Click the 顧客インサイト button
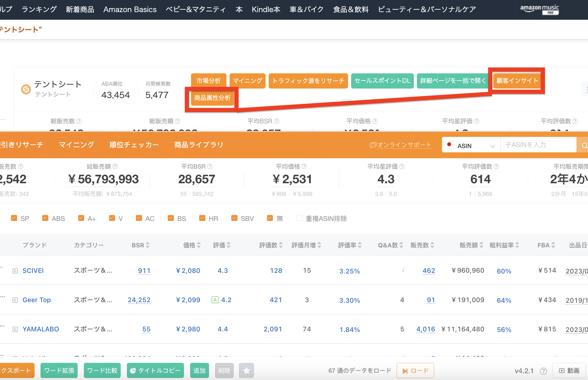Viewport: 588px width, 380px height. 517,81
